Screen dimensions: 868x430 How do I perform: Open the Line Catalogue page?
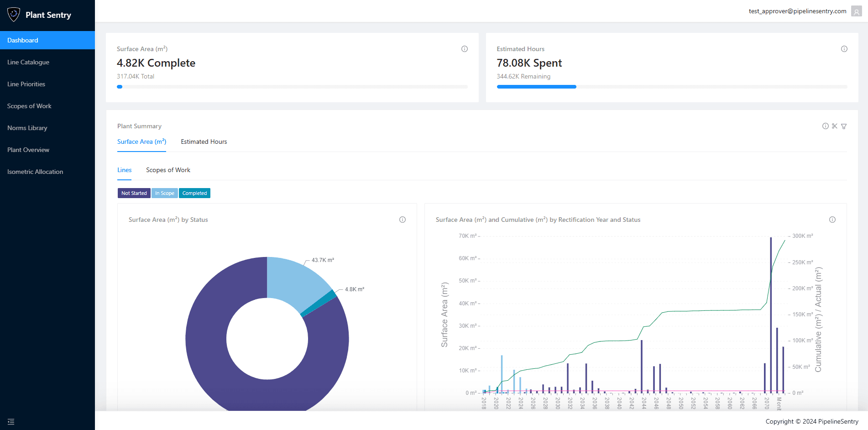pos(28,62)
